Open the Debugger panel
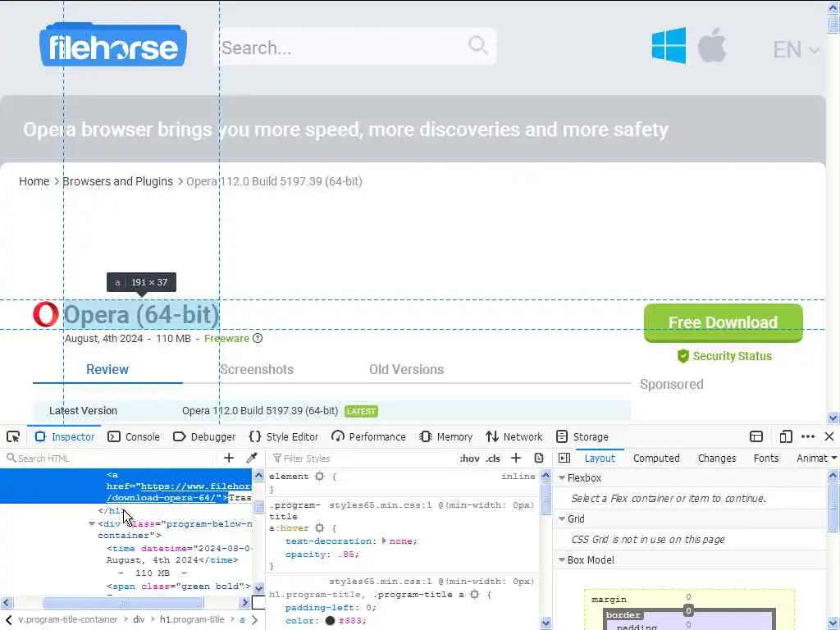 pos(204,436)
